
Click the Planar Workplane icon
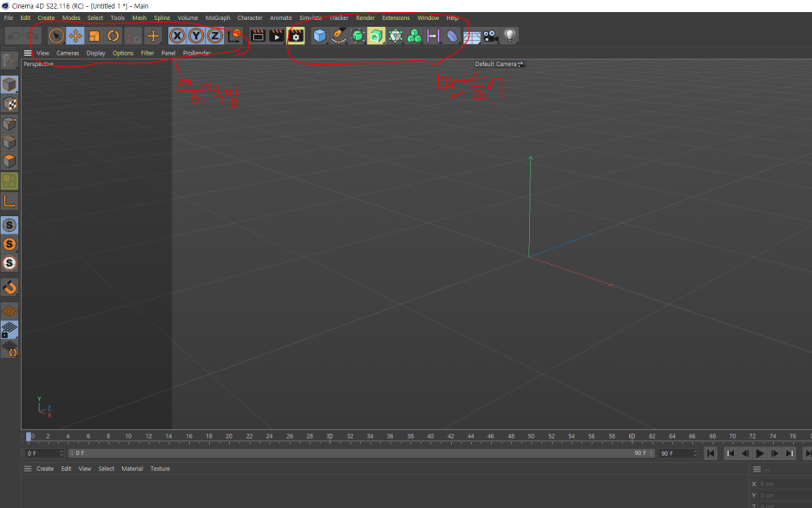click(x=10, y=349)
